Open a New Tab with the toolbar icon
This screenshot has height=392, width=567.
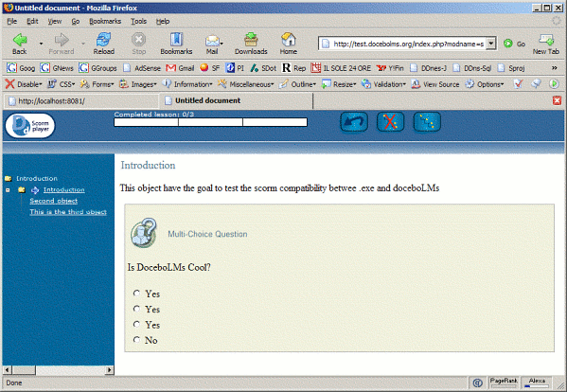coord(545,44)
